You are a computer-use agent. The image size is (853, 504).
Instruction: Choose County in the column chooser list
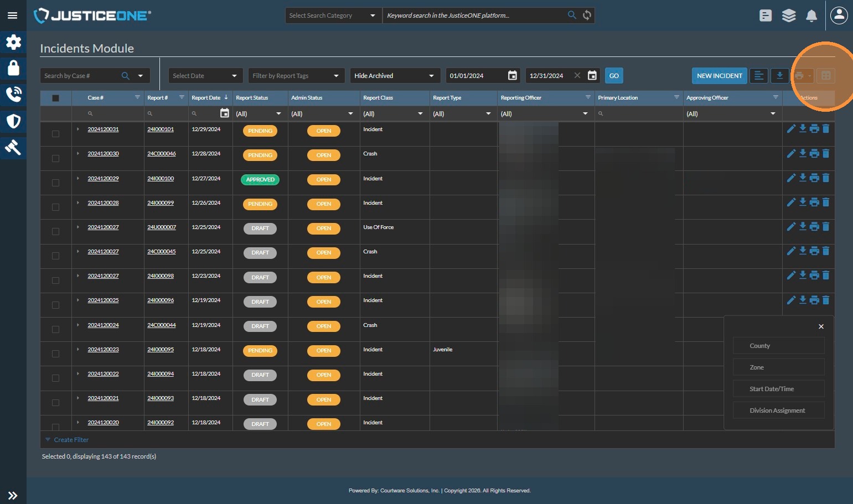(778, 346)
